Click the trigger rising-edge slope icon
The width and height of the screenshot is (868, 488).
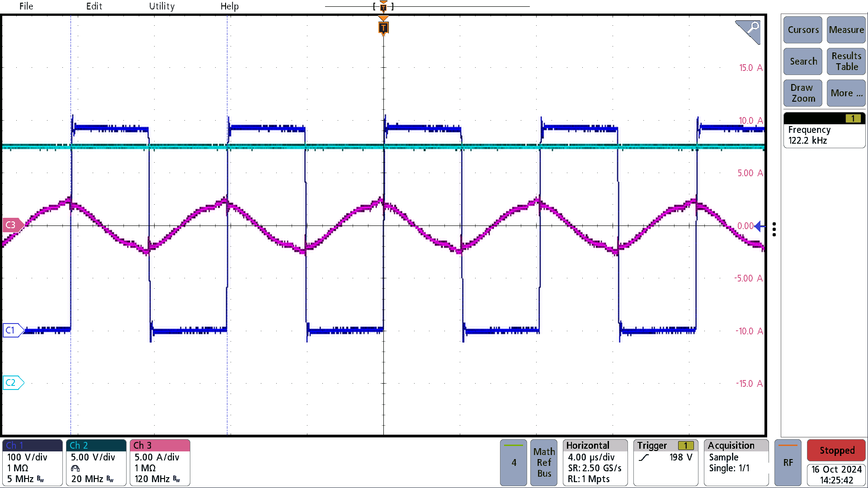click(644, 457)
